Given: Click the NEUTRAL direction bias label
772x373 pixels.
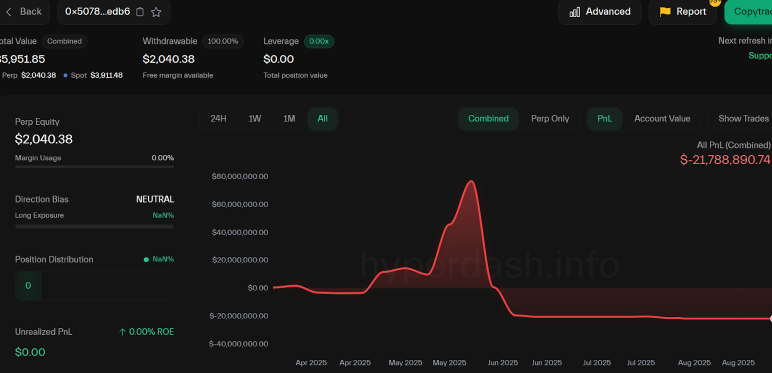Looking at the screenshot, I should [155, 199].
